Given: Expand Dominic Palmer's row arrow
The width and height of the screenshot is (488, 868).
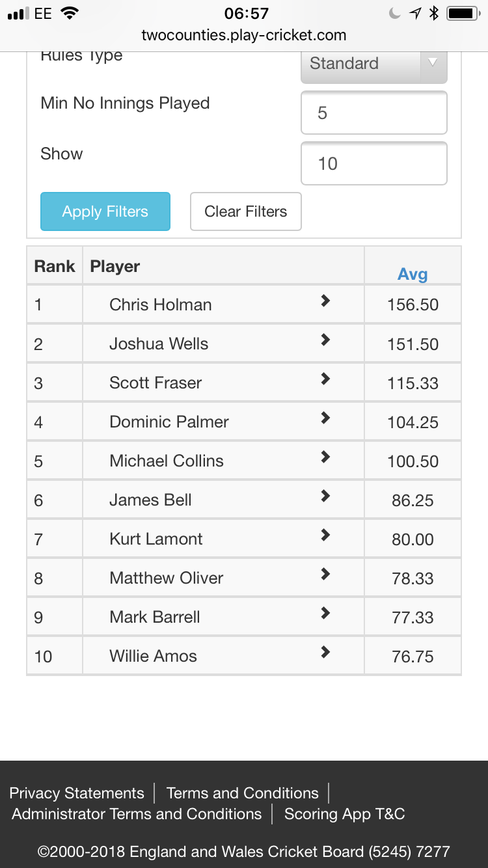Looking at the screenshot, I should [x=325, y=418].
